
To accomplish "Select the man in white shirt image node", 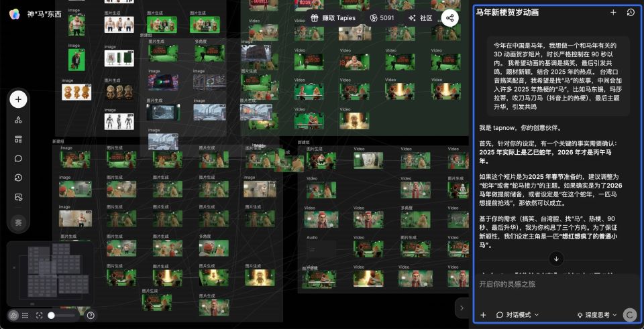I will 75,218.
